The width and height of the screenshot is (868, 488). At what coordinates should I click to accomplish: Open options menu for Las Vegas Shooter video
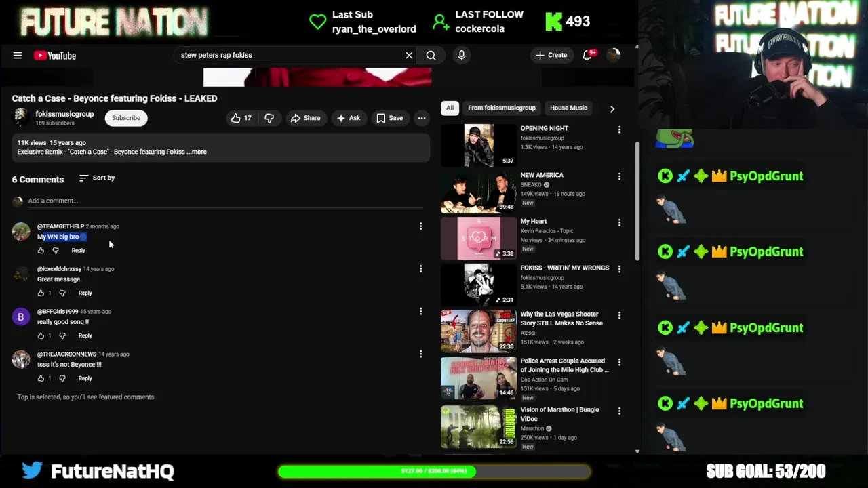619,316
